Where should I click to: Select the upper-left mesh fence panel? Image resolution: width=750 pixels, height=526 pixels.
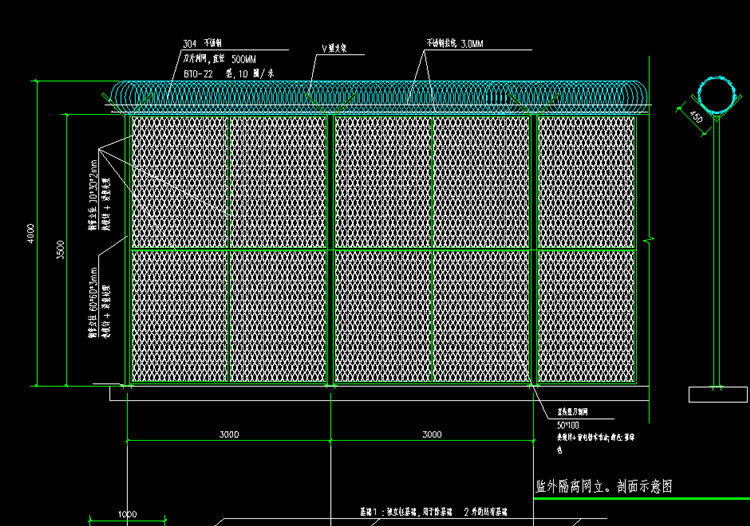[x=180, y=182]
